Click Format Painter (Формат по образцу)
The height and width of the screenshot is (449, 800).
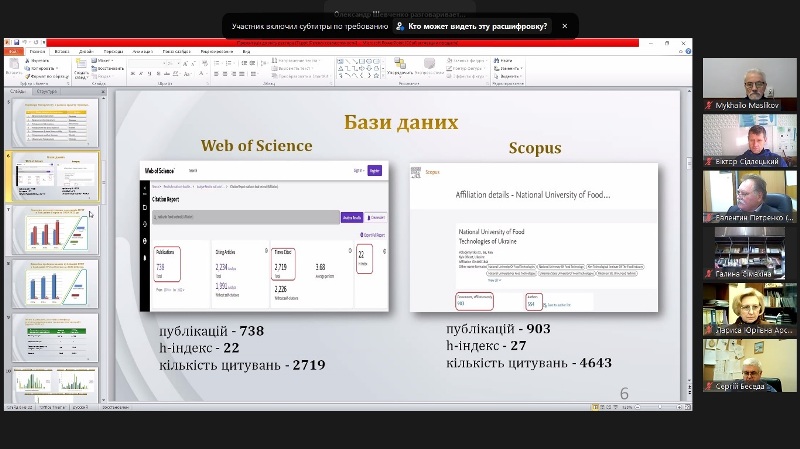47,77
